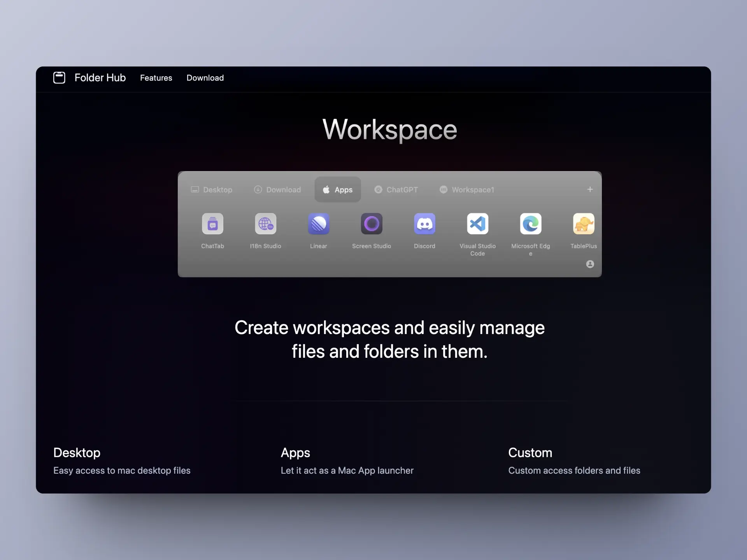Open the Screen Studio app icon
Viewport: 747px width, 560px height.
tap(372, 224)
